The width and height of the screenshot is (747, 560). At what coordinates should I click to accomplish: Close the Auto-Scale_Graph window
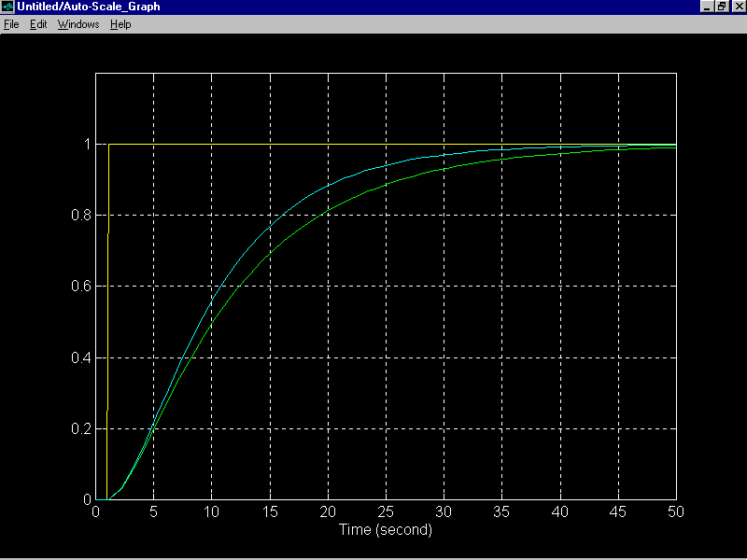(x=738, y=7)
